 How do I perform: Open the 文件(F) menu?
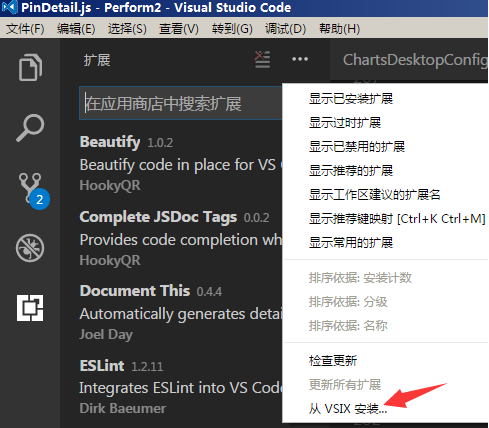25,29
